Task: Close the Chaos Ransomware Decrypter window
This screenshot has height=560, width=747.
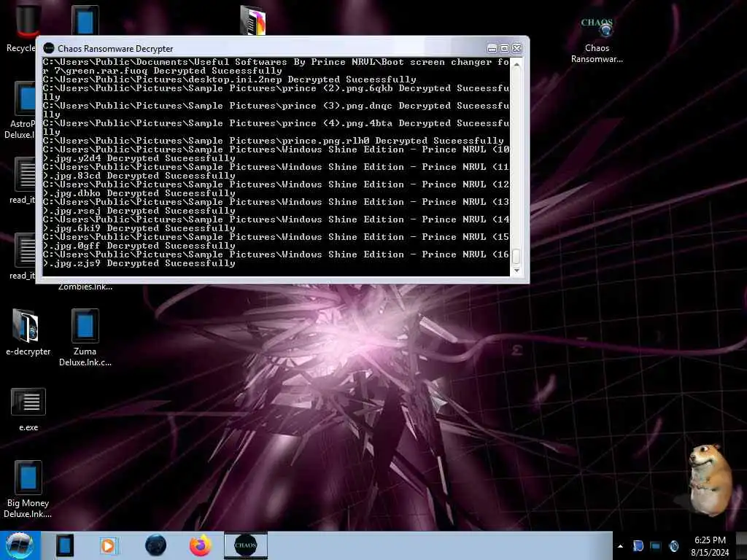Action: (x=517, y=49)
